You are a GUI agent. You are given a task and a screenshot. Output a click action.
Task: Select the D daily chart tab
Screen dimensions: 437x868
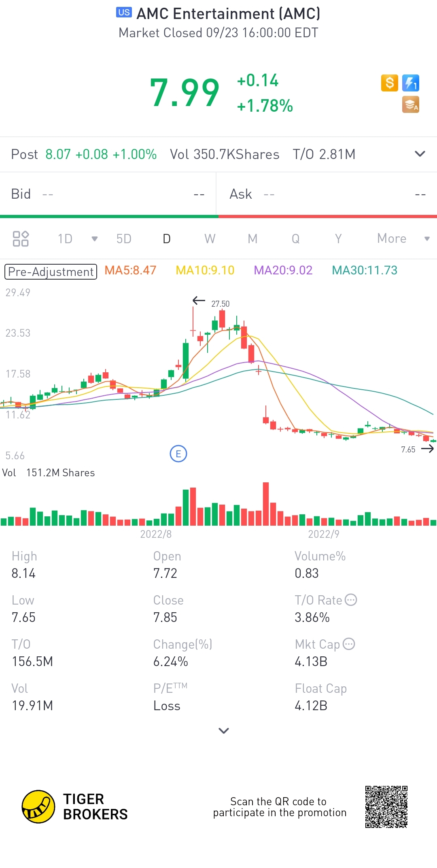point(167,239)
